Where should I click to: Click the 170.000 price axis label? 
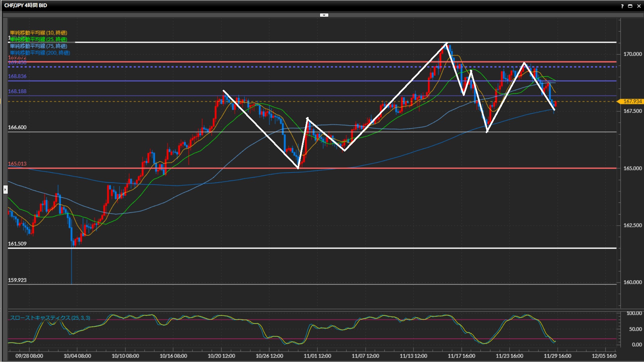point(632,54)
